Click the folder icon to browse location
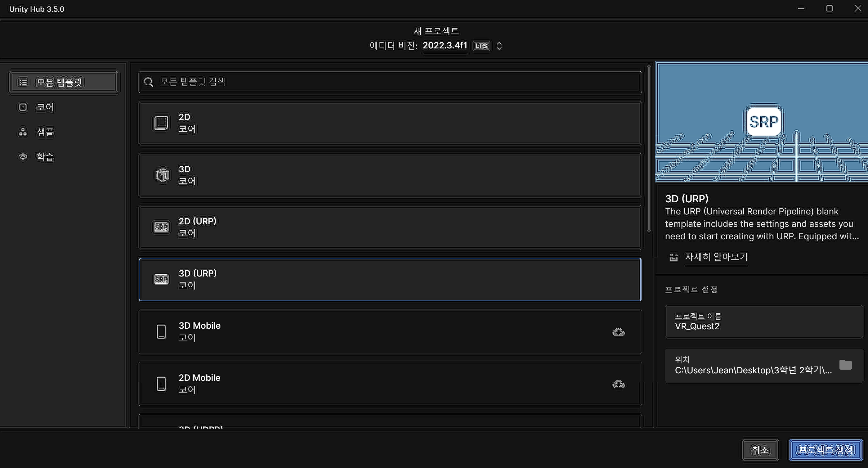868x468 pixels. 845,365
